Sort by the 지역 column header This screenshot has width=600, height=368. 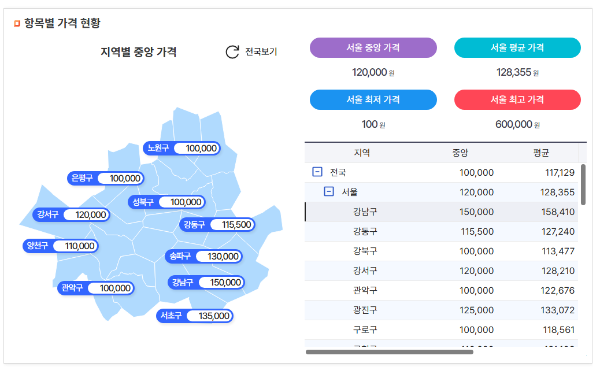[362, 153]
